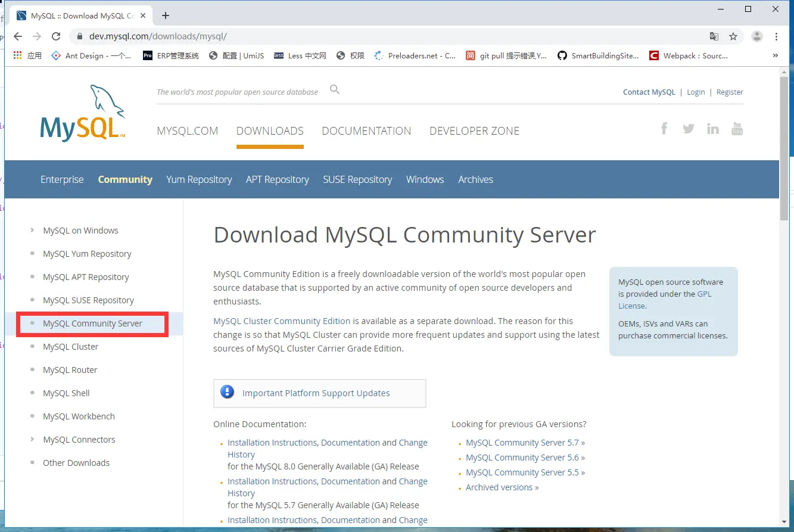Viewport: 794px width, 532px height.
Task: Select the DOWNLOADS main menu item
Action: [x=270, y=131]
